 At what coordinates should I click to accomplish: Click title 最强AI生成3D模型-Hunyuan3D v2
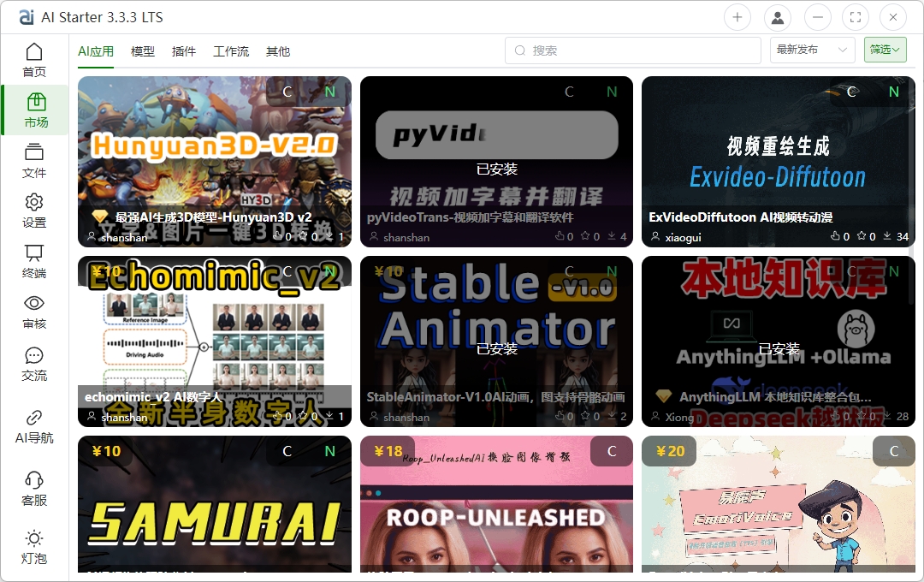(x=213, y=217)
